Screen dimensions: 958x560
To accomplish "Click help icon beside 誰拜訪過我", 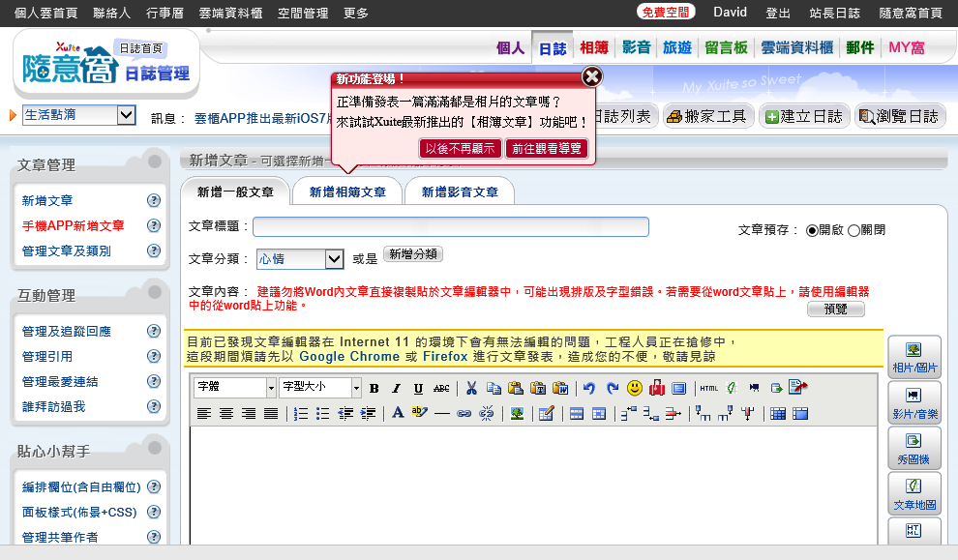I will [154, 406].
